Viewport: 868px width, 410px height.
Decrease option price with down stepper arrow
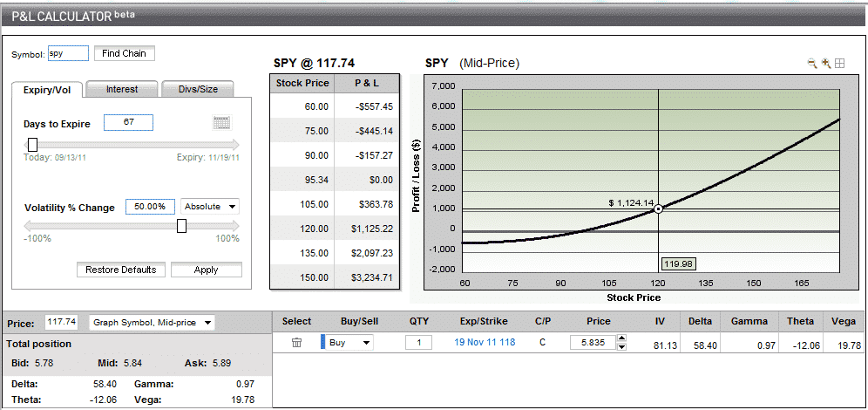[621, 347]
